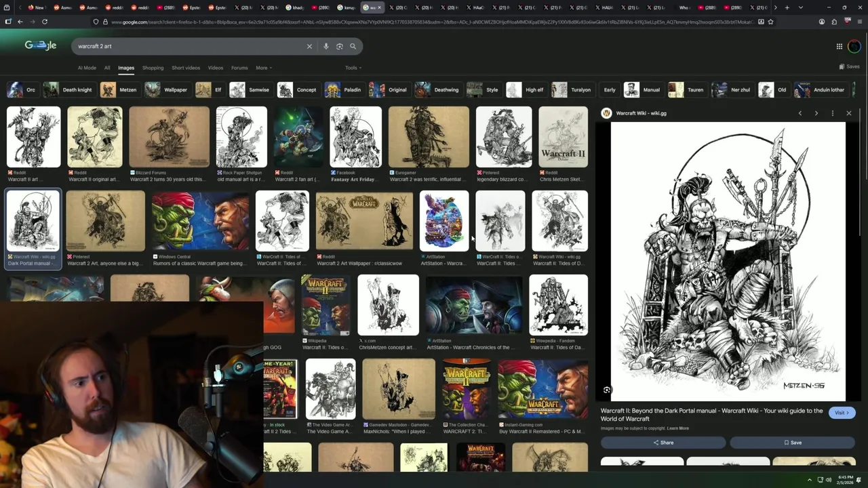Screen dimensions: 868x488
Task: Apply the Anduin lothar filter chip
Action: pyautogui.click(x=821, y=89)
